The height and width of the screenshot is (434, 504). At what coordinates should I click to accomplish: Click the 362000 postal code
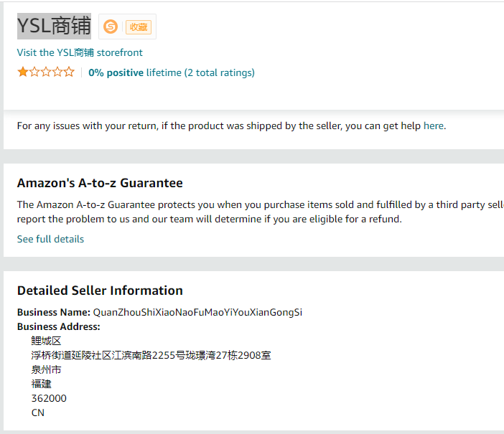(49, 398)
